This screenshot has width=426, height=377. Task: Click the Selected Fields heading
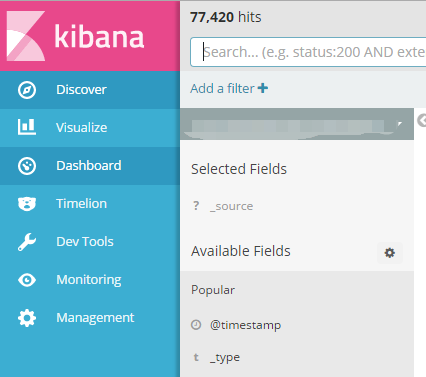tap(239, 169)
